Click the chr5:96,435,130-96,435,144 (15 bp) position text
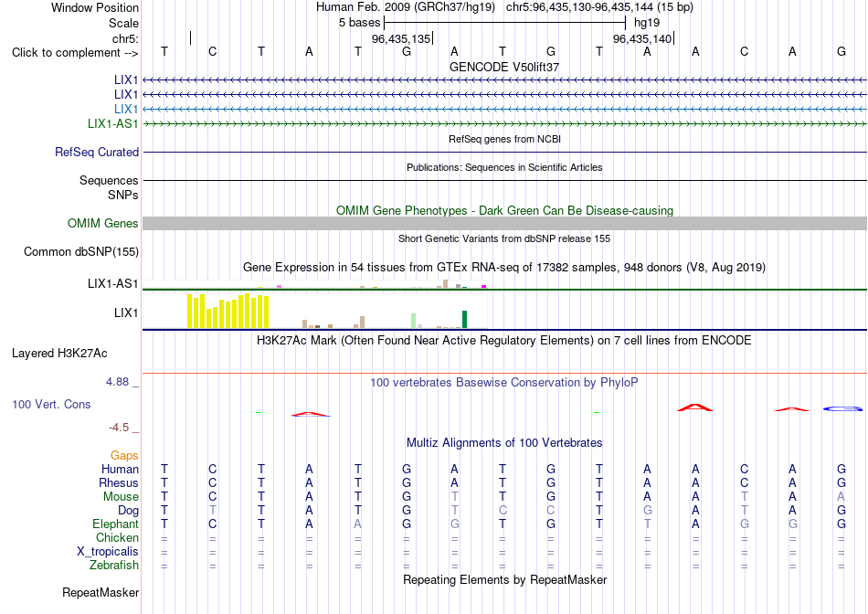This screenshot has width=868, height=614. click(599, 7)
